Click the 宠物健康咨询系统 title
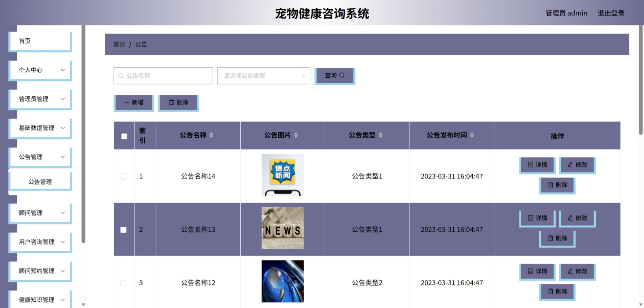Viewport: 644px width, 308px height. click(x=322, y=14)
